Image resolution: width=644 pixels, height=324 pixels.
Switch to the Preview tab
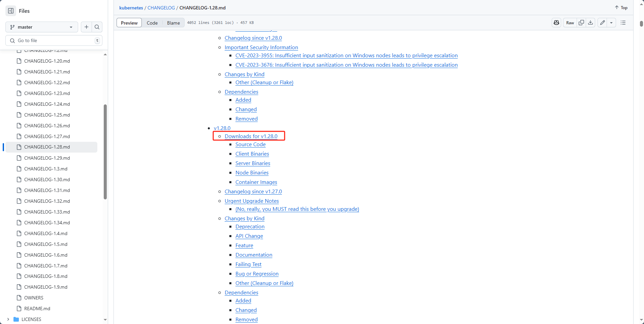(129, 23)
